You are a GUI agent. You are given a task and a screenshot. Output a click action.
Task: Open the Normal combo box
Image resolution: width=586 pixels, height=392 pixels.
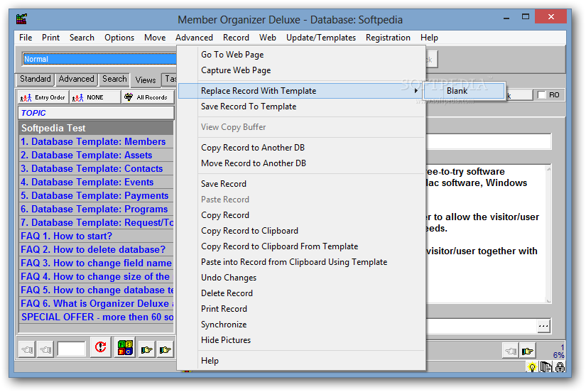coord(99,59)
